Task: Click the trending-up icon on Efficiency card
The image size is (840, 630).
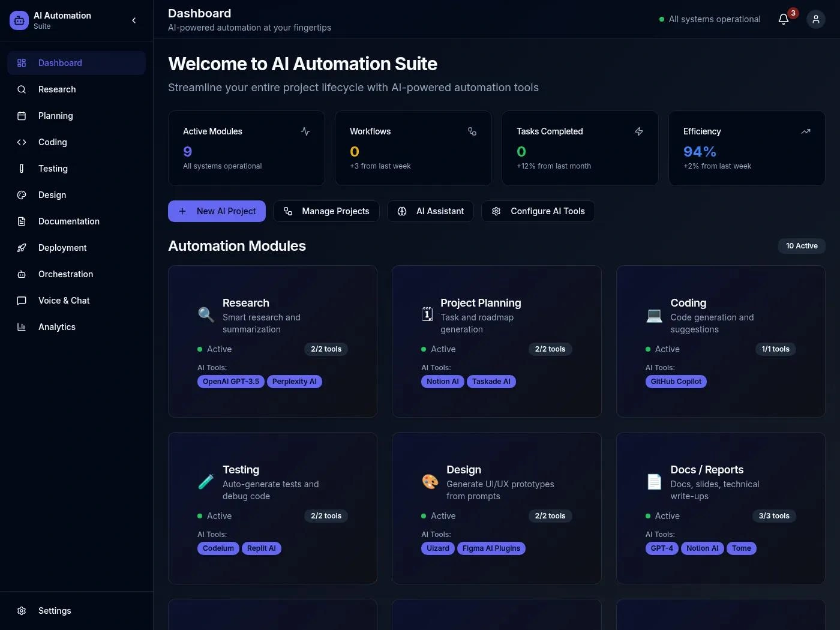Action: coord(806,131)
